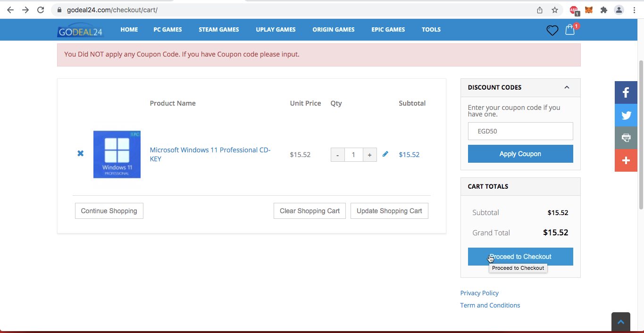Reload the page

pyautogui.click(x=41, y=10)
